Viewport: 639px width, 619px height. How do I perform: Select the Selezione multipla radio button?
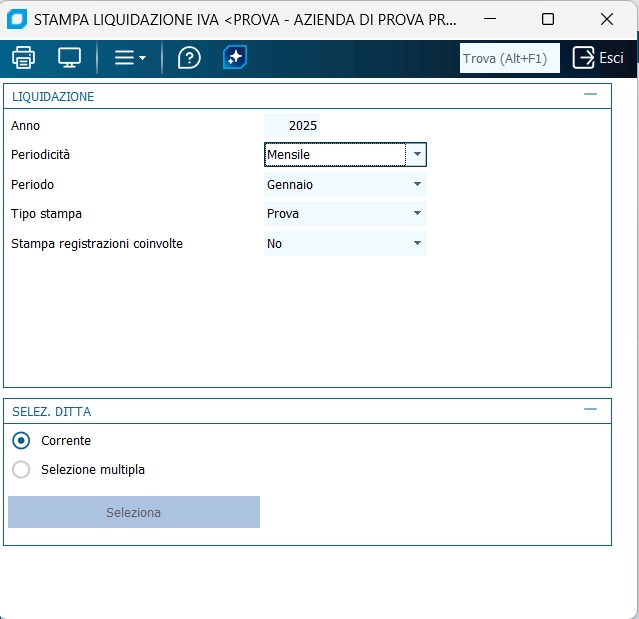click(x=21, y=469)
